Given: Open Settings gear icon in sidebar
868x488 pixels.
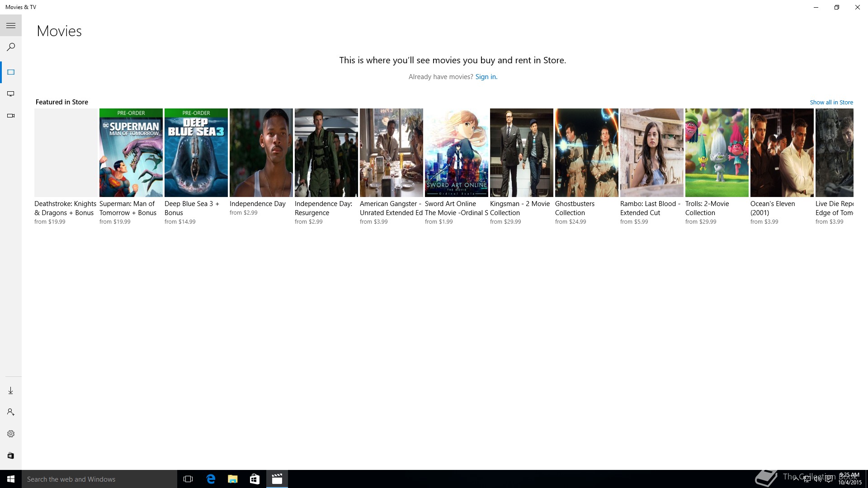Looking at the screenshot, I should [x=11, y=434].
